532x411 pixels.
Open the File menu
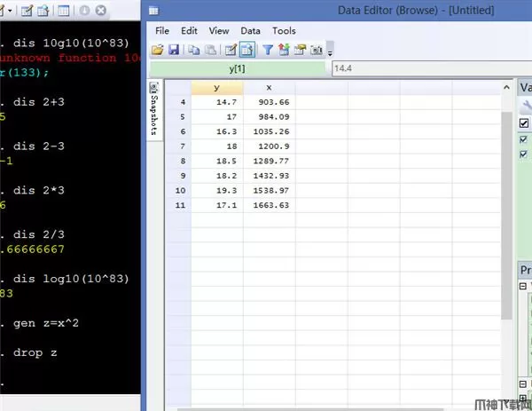[162, 31]
